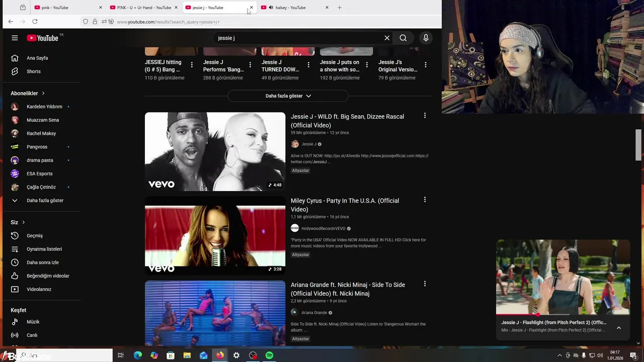
Task: Open more options for Side To Side video
Action: coord(425,284)
